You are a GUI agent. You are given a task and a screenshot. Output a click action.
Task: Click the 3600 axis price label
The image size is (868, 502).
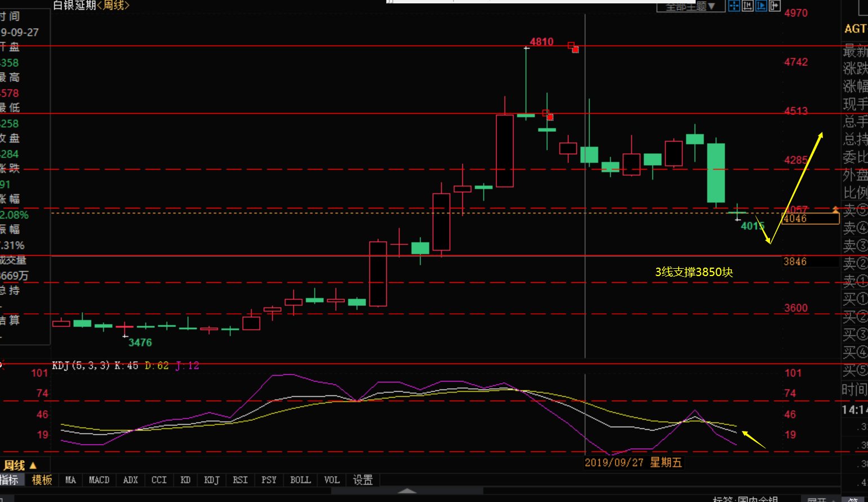tap(796, 308)
